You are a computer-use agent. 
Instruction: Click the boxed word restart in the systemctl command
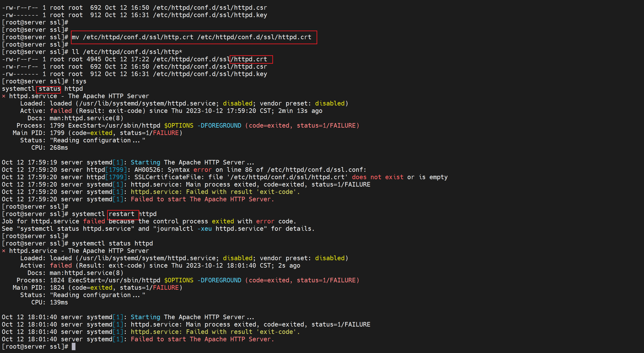121,214
